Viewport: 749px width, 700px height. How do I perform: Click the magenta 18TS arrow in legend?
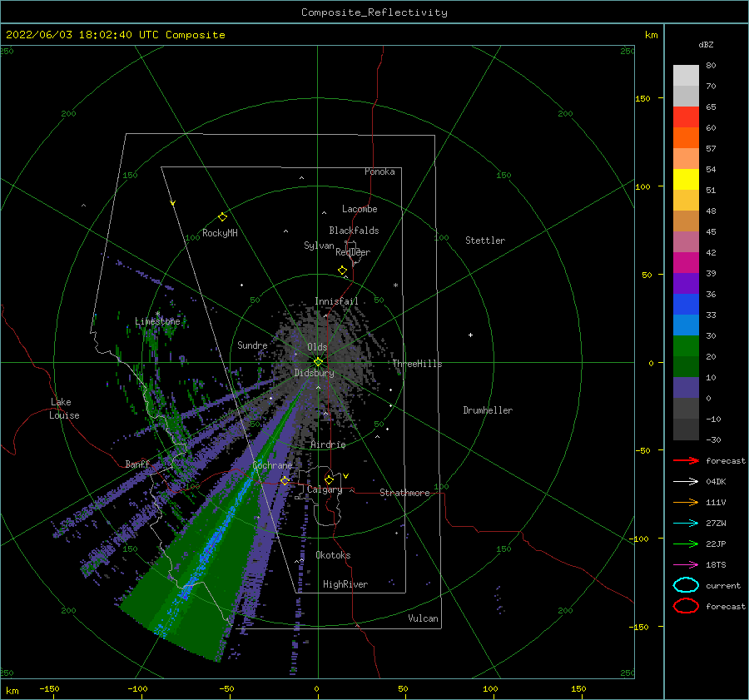(686, 565)
